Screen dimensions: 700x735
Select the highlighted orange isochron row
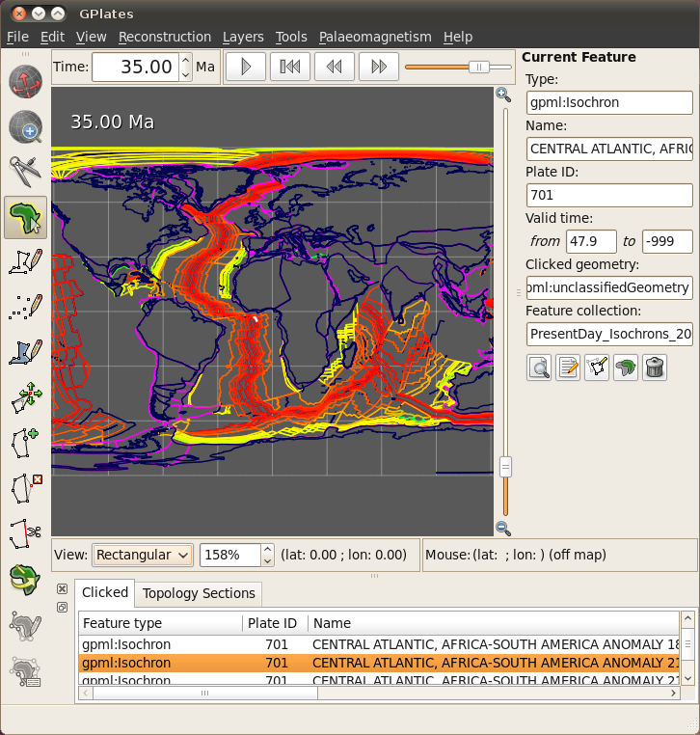[x=379, y=663]
